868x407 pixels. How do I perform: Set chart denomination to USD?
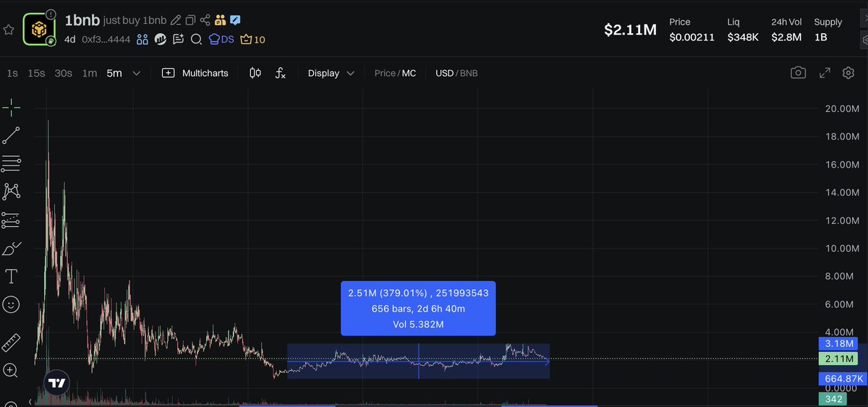444,73
